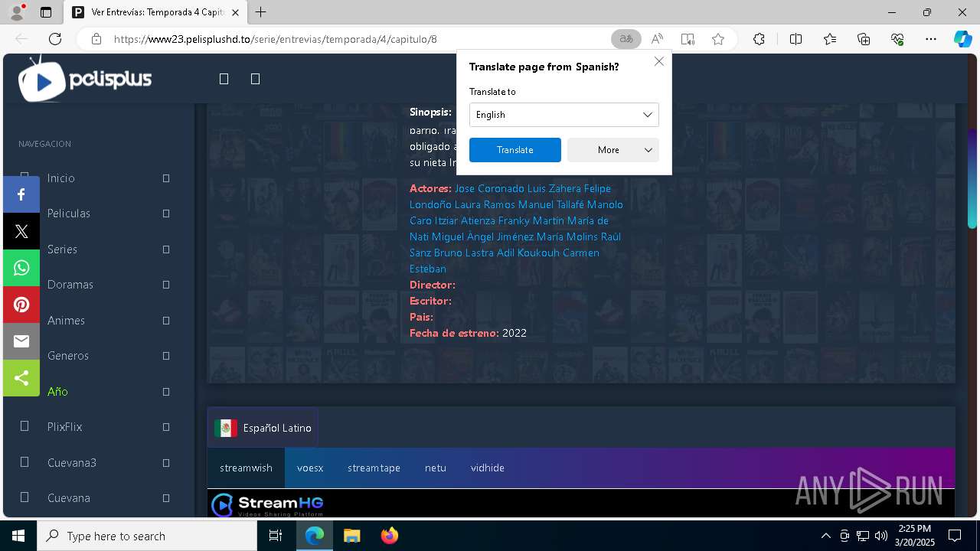This screenshot has height=551, width=980.
Task: Open Read aloud from address bar
Action: [657, 39]
